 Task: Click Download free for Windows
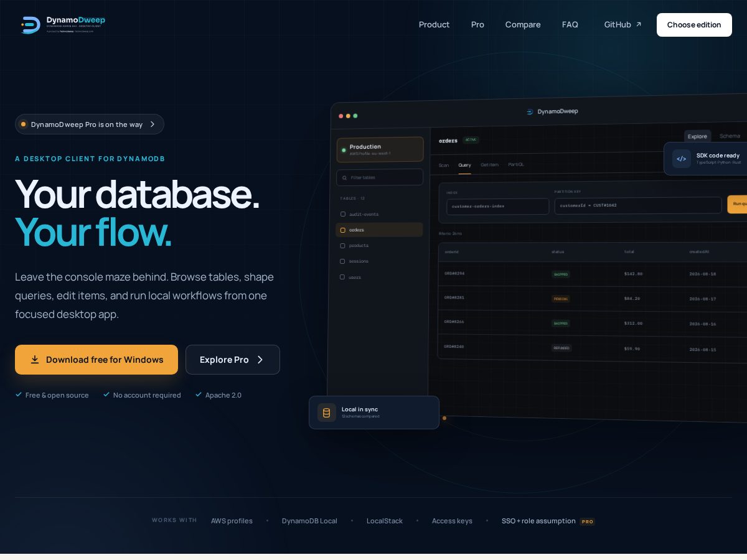(96, 360)
